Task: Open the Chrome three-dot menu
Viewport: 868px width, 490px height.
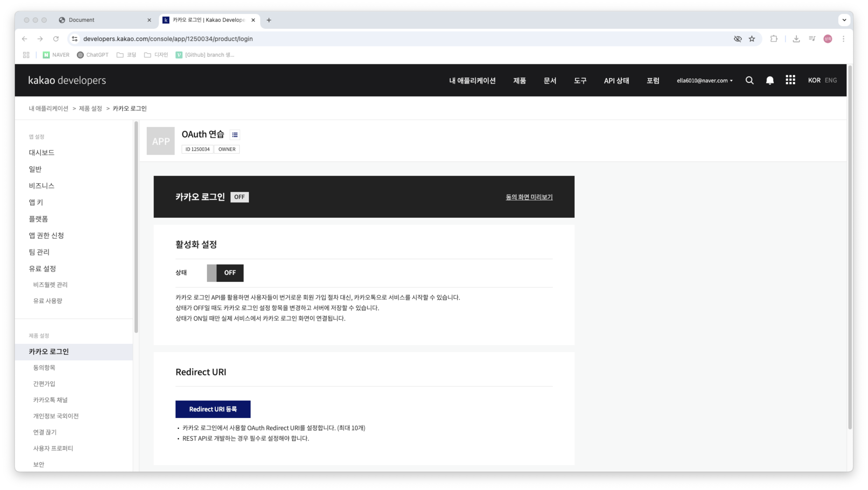Action: click(843, 39)
